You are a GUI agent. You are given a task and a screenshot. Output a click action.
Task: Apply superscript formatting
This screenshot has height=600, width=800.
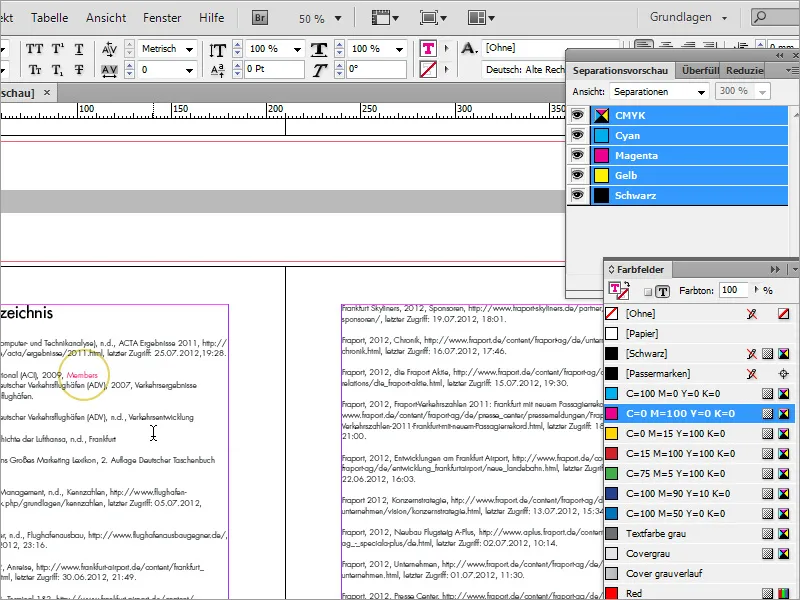tap(58, 49)
